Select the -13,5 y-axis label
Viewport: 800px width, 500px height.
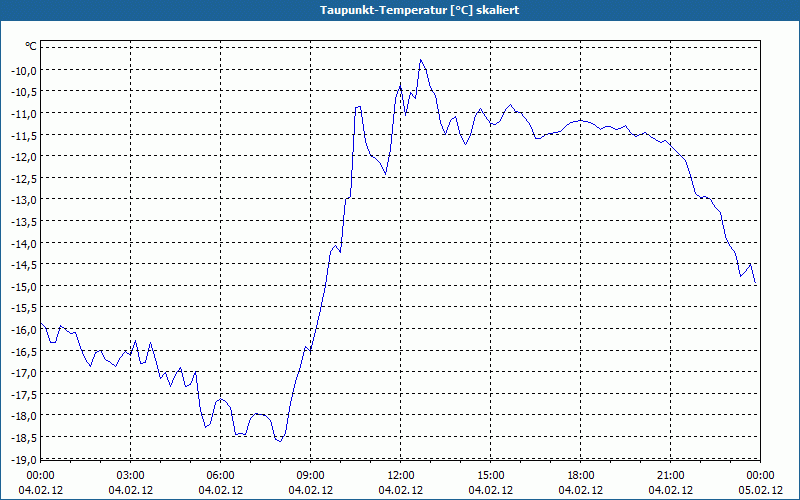pos(23,221)
